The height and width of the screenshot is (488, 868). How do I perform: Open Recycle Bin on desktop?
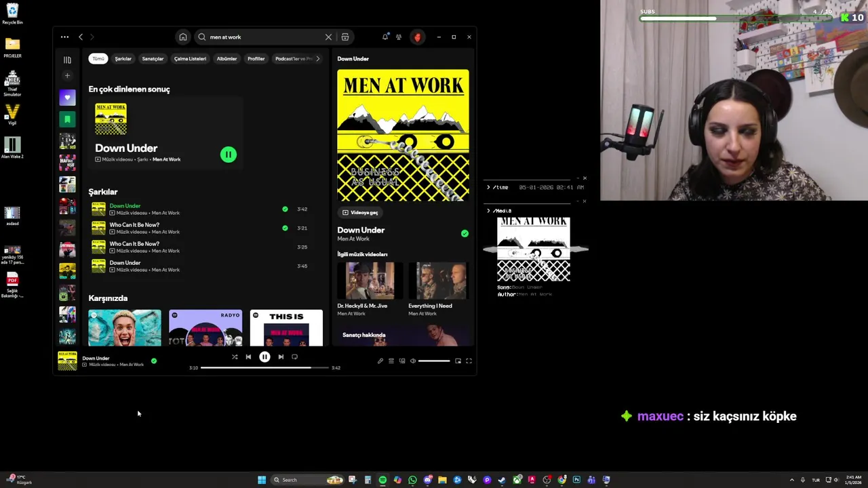pos(12,14)
